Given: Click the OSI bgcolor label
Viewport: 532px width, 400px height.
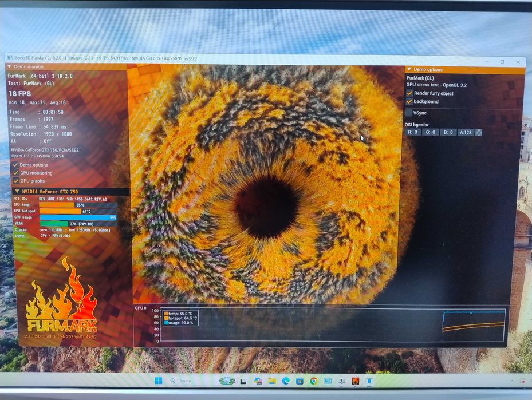Looking at the screenshot, I should click(x=417, y=124).
